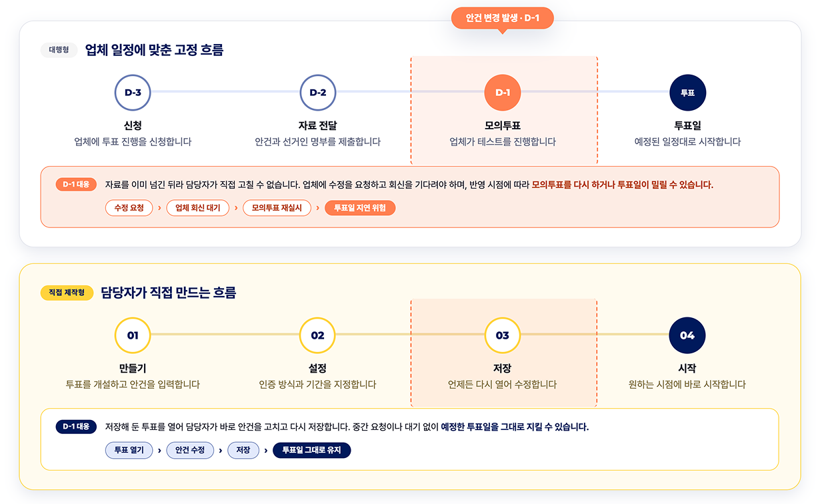Click the 대행형 label badge

pos(59,50)
